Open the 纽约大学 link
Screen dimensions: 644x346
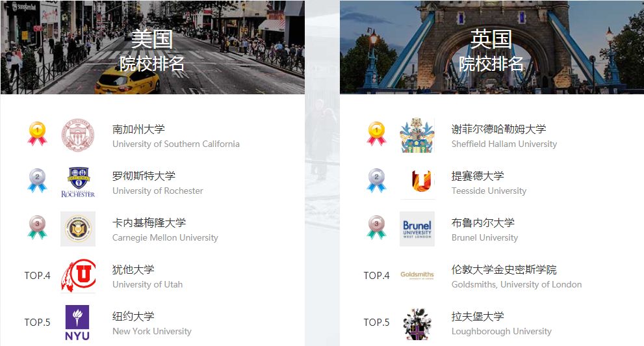click(133, 317)
